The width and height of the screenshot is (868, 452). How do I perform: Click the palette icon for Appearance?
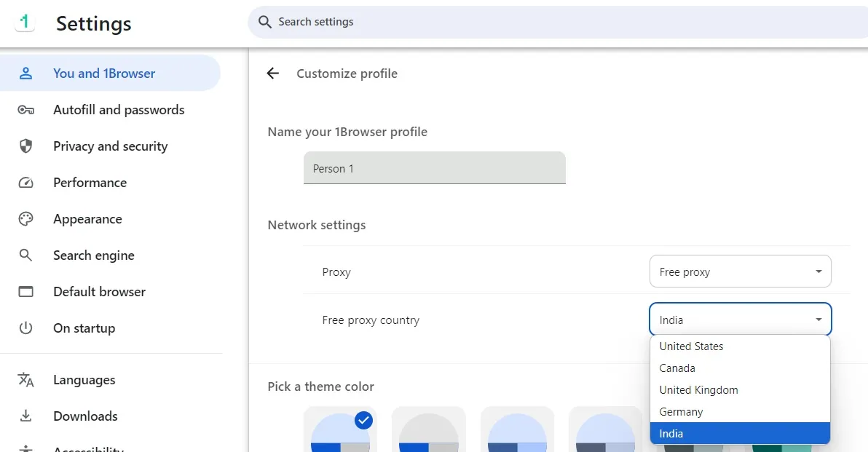point(26,219)
